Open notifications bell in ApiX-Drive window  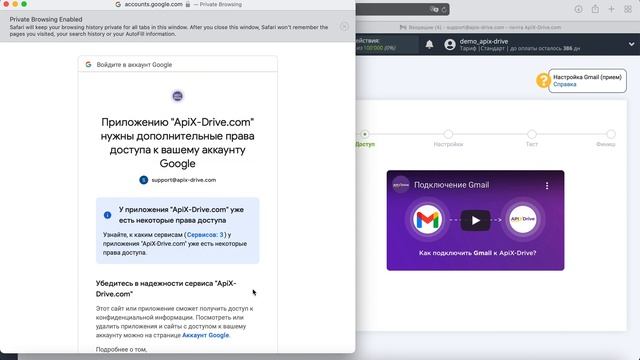tap(429, 44)
